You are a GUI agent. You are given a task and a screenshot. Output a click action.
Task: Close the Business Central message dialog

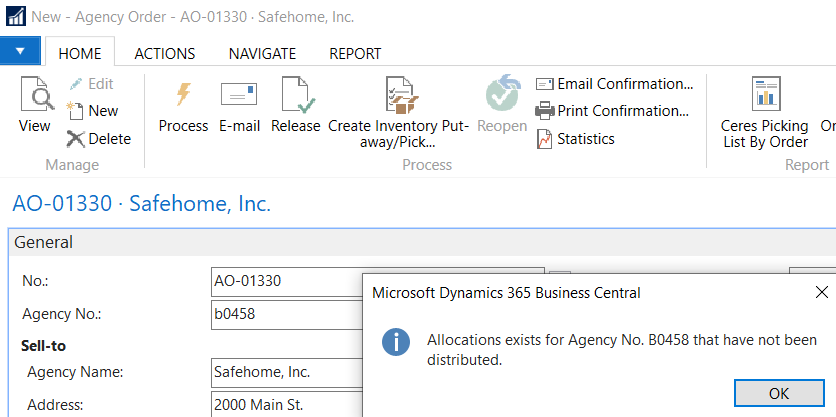tap(821, 293)
